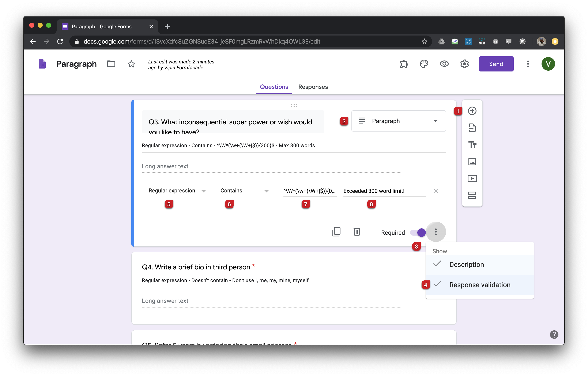Uncheck Response validation menu option
The width and height of the screenshot is (588, 376).
pos(480,285)
